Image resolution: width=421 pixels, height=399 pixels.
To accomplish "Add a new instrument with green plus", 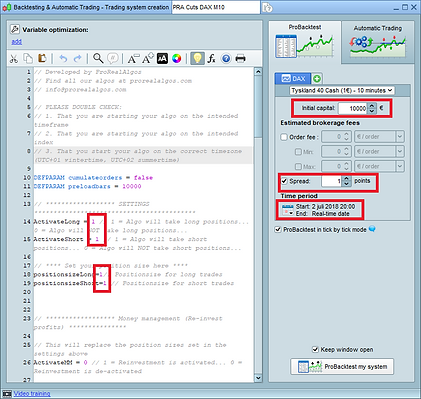I will (317, 79).
